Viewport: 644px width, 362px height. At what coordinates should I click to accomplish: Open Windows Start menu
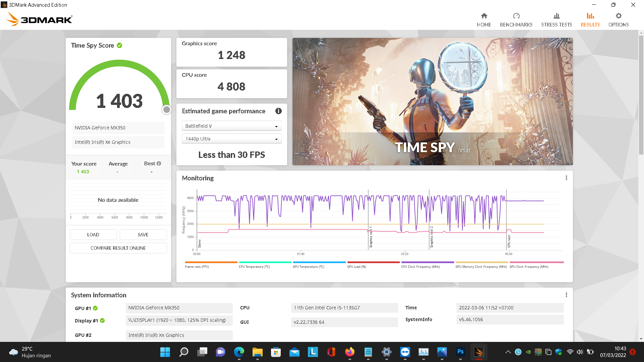[x=165, y=352]
